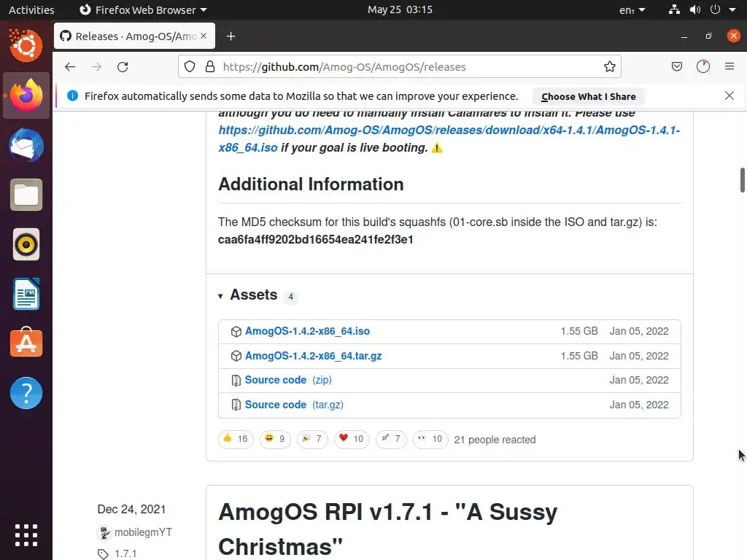747x560 pixels.
Task: Dismiss the Firefox data notification bar
Action: coord(729,96)
